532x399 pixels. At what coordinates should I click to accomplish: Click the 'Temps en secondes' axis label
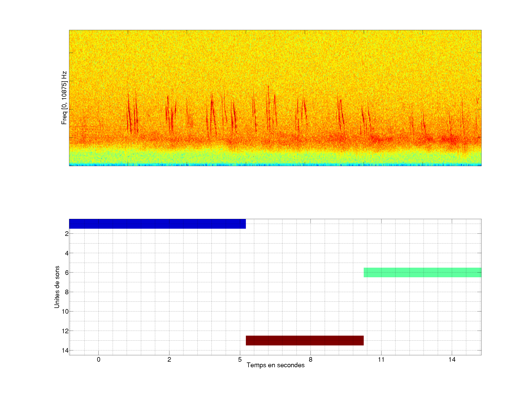(x=275, y=365)
